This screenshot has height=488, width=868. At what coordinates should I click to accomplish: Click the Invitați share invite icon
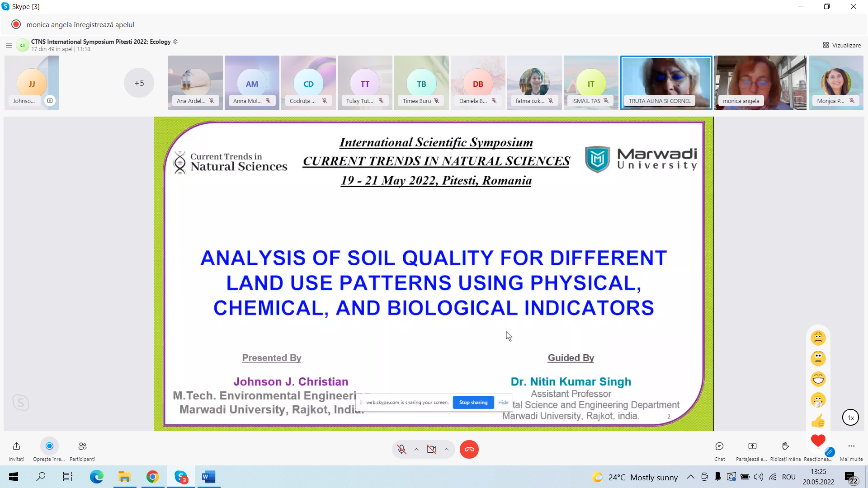pos(16,446)
